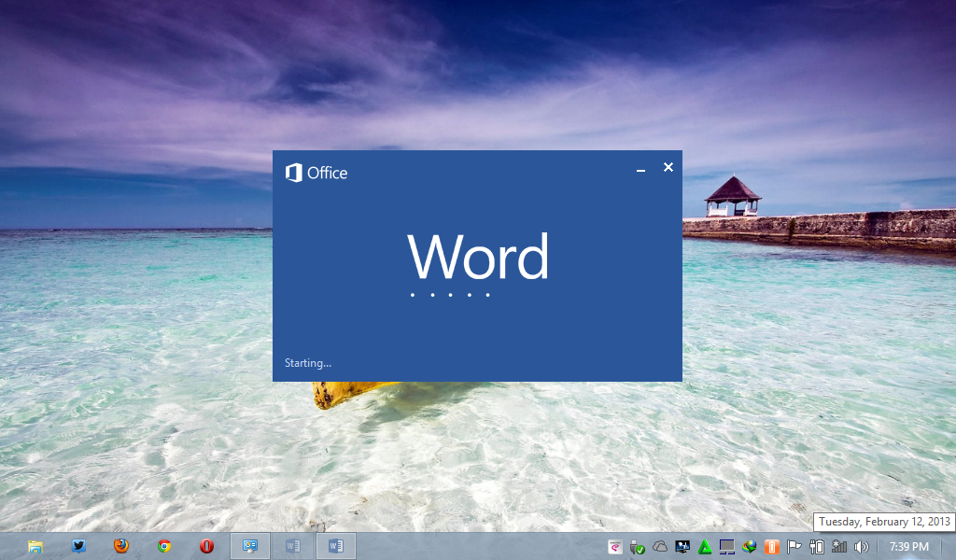
Task: Select the dimmed Word taskbar button
Action: [x=292, y=546]
